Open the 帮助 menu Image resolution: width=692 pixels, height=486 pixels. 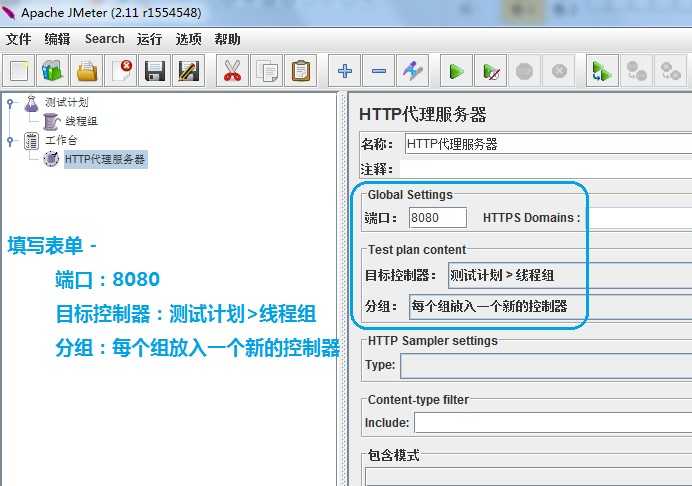coord(227,39)
